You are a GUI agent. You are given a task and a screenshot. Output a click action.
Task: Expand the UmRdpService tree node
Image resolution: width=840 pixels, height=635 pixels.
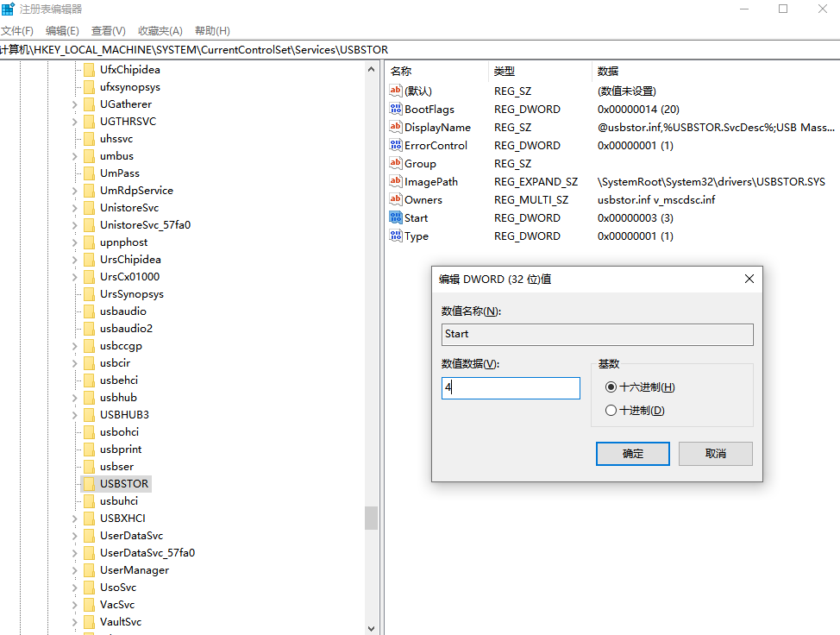74,191
